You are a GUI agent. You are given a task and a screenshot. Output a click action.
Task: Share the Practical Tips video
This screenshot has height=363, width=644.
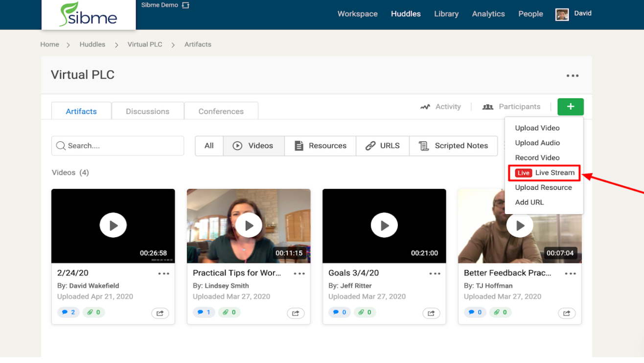click(x=296, y=313)
